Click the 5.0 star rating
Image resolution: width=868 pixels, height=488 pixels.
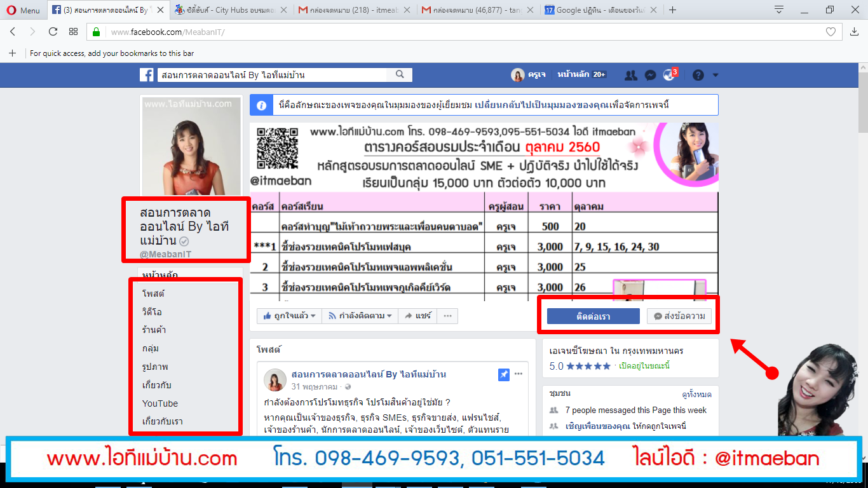point(580,366)
